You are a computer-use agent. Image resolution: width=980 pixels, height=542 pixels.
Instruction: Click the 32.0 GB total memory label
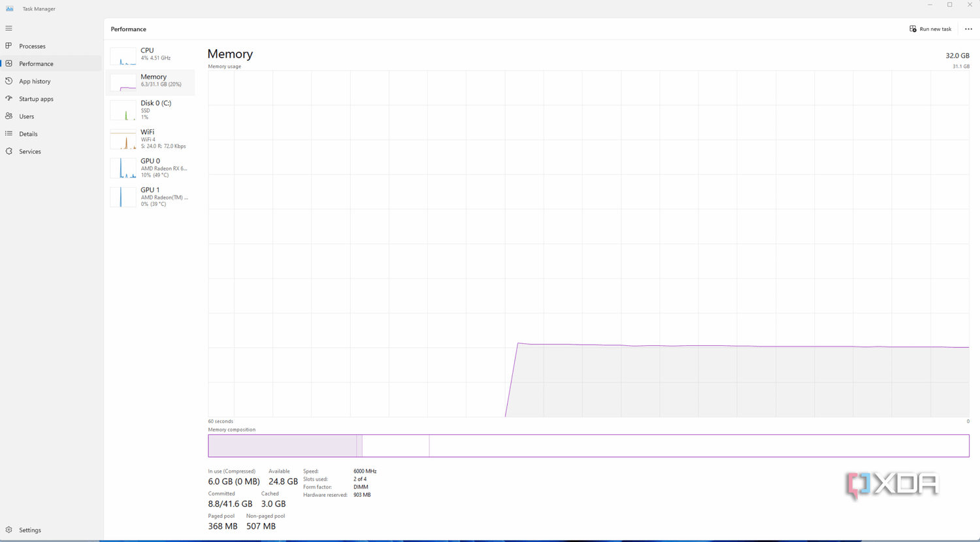point(957,56)
